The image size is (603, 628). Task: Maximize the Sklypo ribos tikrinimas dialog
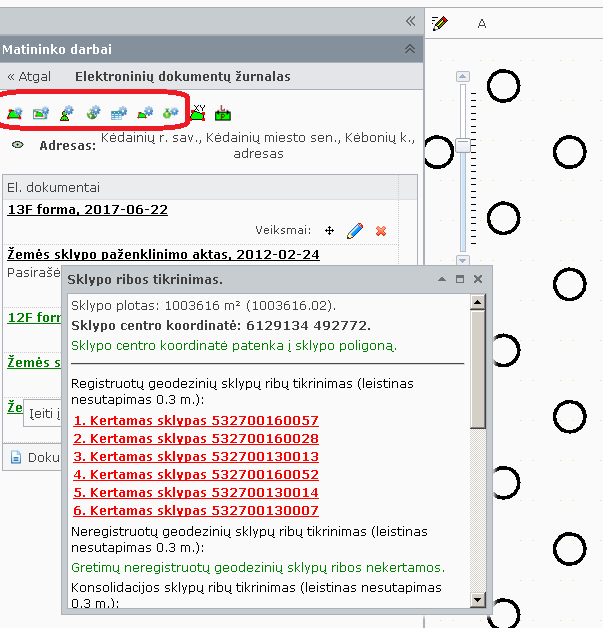(x=460, y=279)
